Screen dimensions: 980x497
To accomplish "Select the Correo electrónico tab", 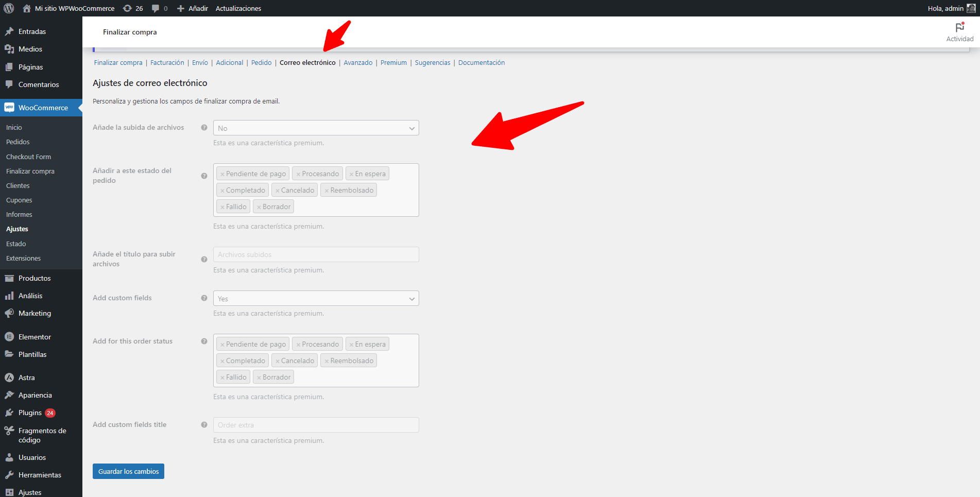I will point(307,62).
